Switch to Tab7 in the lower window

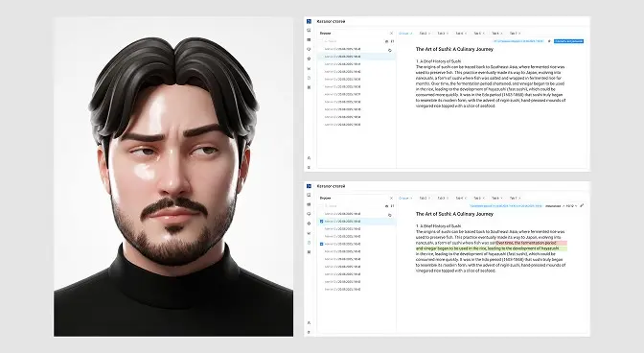point(515,198)
